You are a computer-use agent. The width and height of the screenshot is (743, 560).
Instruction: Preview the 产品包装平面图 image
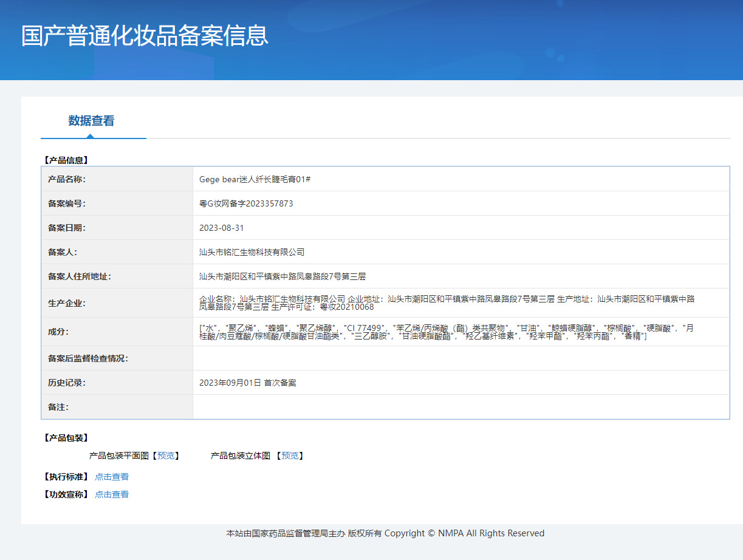[x=165, y=456]
